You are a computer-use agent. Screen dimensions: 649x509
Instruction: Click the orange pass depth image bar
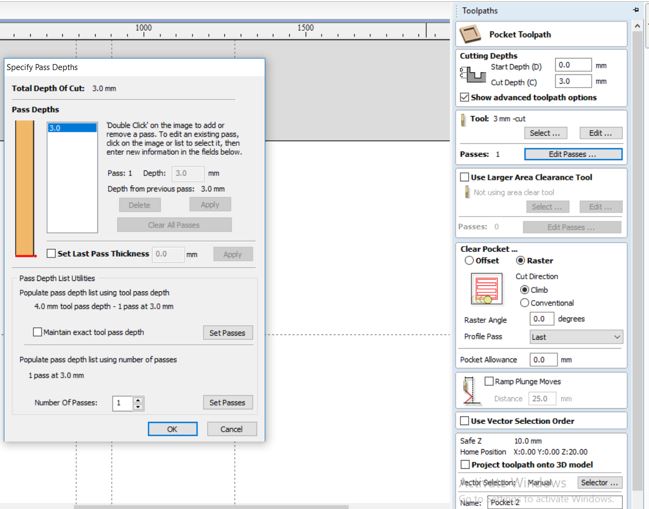pyautogui.click(x=24, y=188)
